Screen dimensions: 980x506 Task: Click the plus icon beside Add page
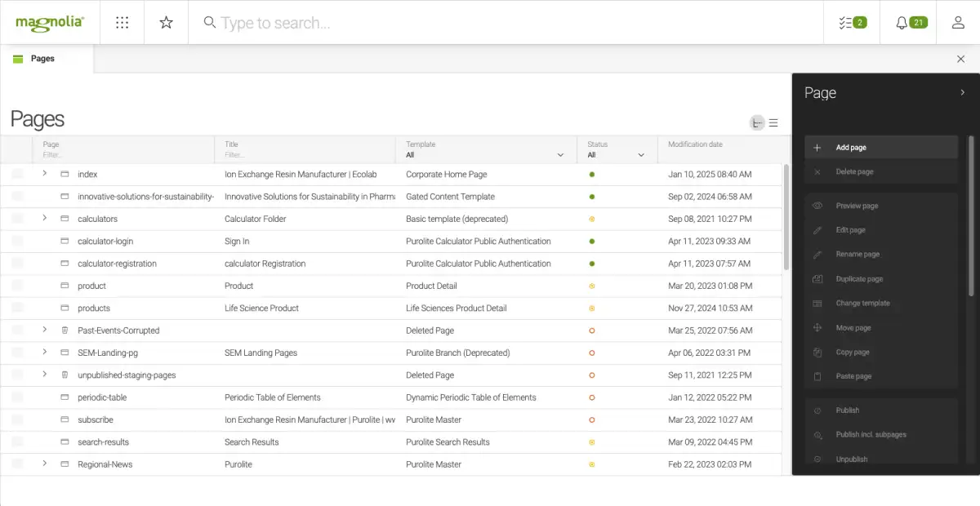pyautogui.click(x=817, y=148)
